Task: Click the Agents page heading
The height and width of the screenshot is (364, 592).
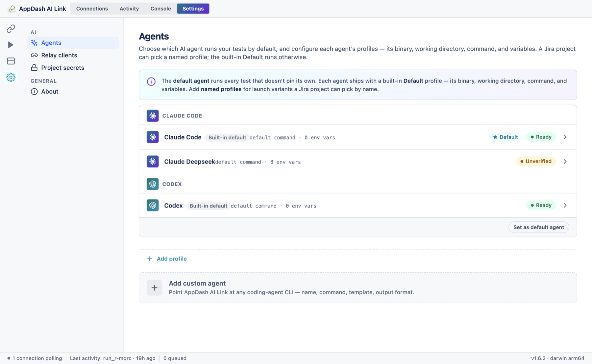Action: 154,36
